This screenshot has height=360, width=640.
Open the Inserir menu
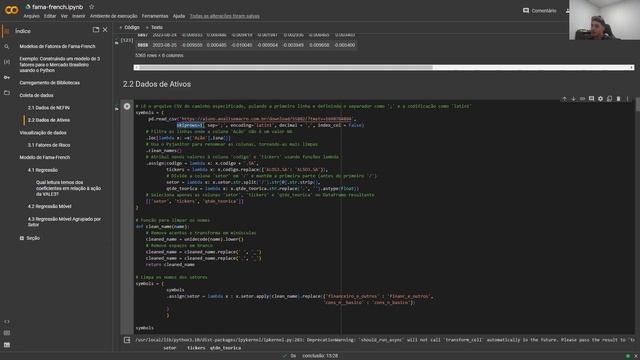79,16
